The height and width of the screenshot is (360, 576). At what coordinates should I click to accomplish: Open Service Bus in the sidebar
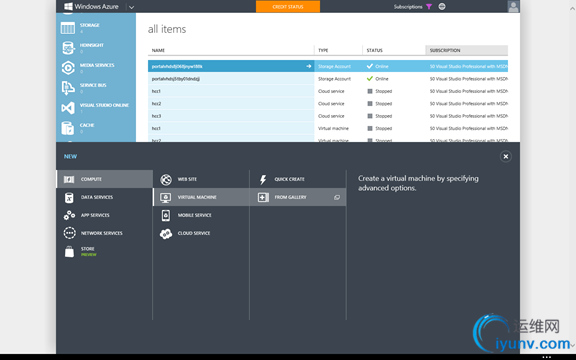pos(96,88)
